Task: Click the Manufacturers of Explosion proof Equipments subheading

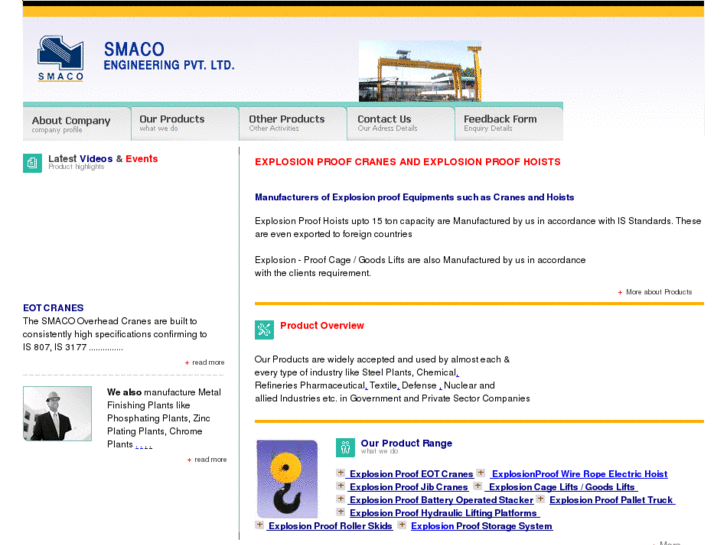Action: pos(415,197)
